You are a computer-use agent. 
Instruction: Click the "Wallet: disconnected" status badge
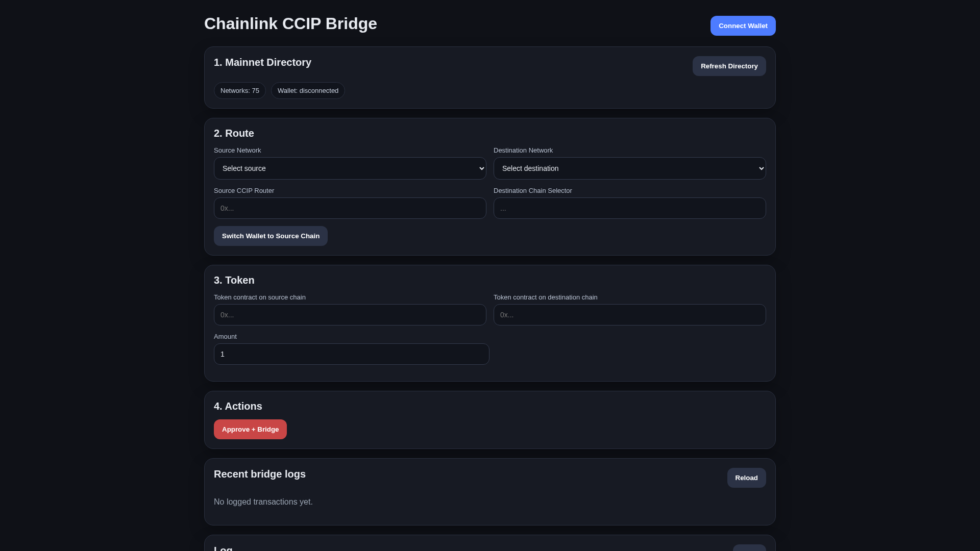click(x=308, y=91)
